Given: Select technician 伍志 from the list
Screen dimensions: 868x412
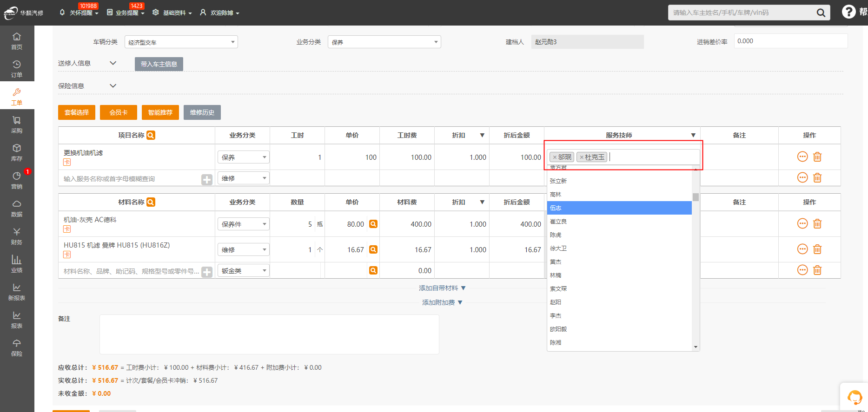Looking at the screenshot, I should coord(619,208).
